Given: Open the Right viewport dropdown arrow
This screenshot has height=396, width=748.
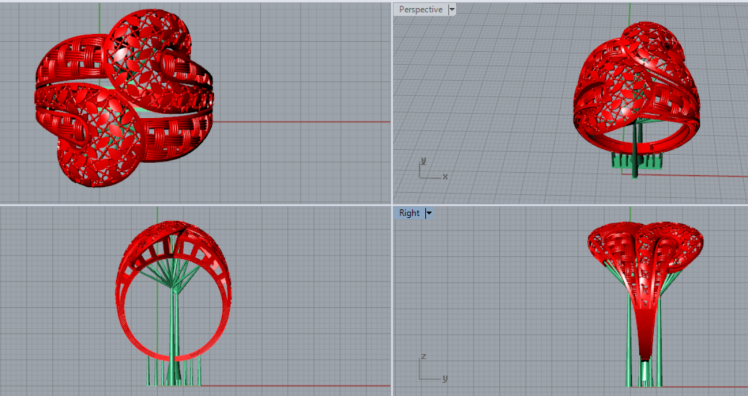Looking at the screenshot, I should click(x=428, y=213).
